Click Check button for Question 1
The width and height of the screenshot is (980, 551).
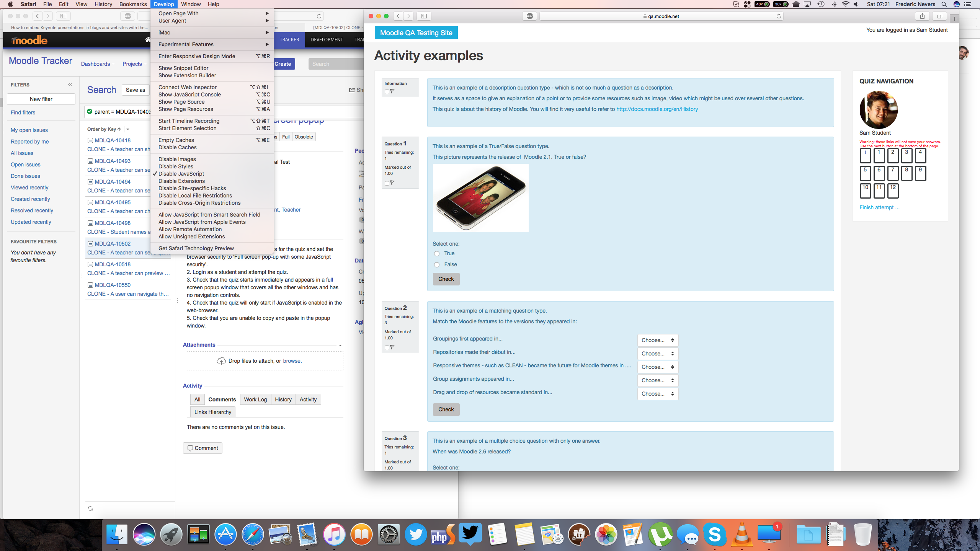pos(446,279)
